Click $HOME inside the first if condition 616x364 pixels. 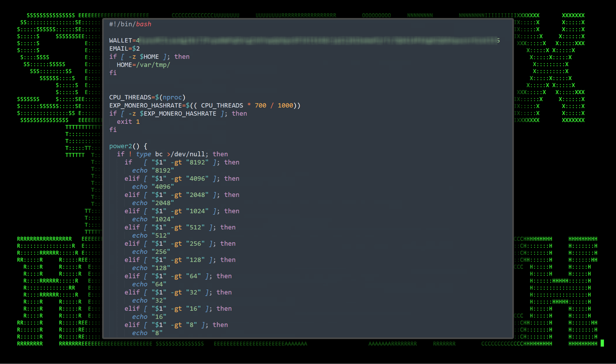(149, 57)
